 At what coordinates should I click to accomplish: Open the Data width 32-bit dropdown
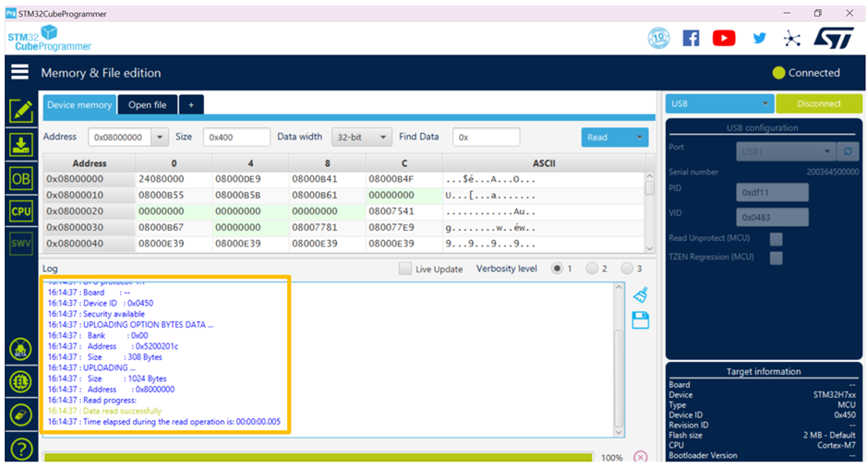click(x=361, y=138)
